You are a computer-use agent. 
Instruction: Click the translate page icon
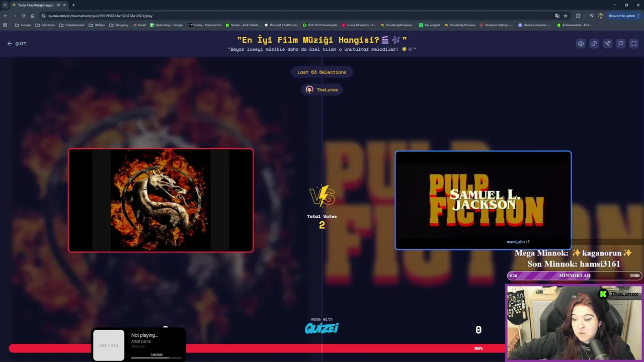pos(557,16)
